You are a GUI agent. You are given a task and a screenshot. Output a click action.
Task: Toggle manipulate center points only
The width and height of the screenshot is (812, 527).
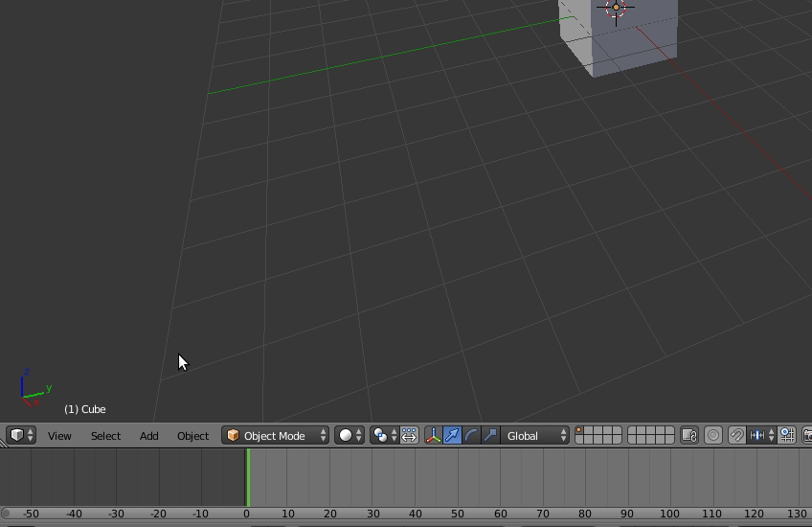click(x=409, y=435)
